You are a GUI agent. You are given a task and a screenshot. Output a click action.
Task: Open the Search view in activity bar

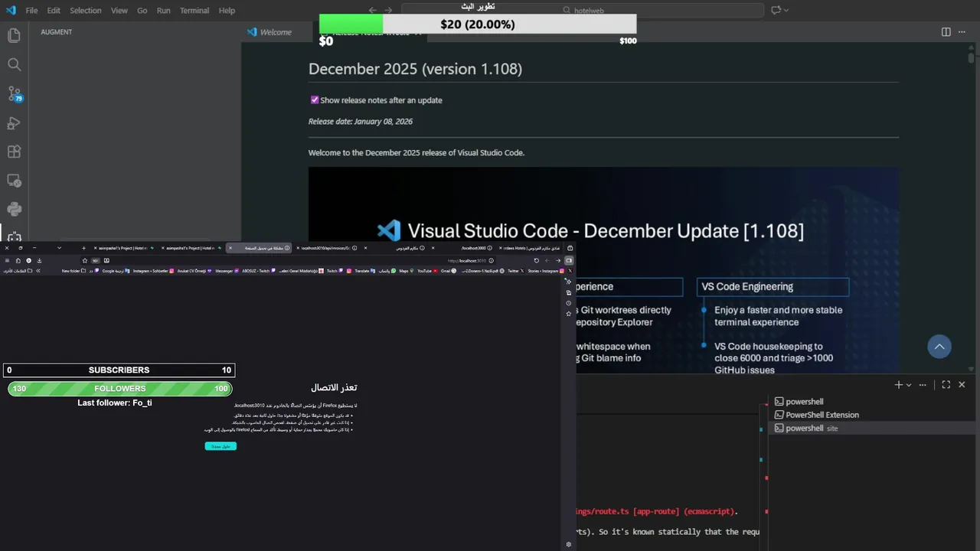14,64
